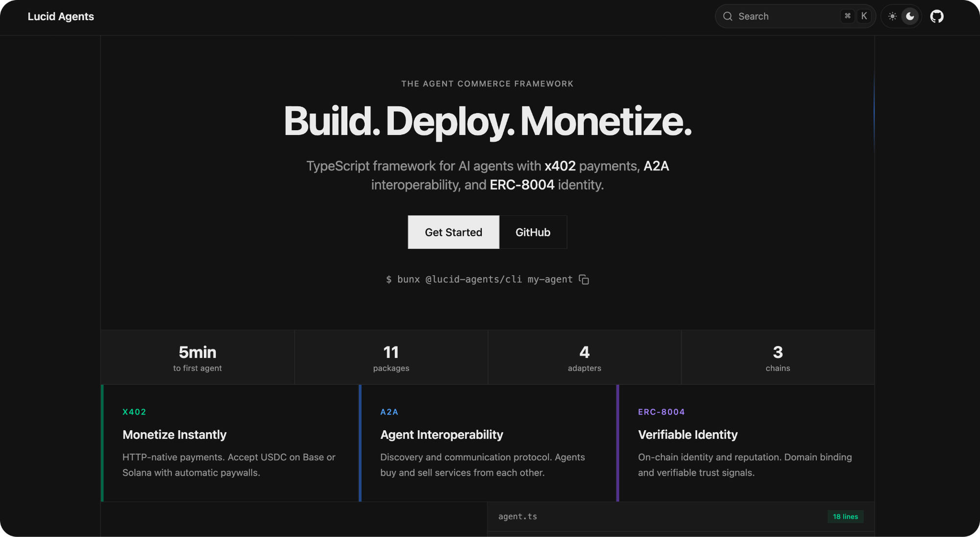This screenshot has height=537, width=980.
Task: Click the search magnifier icon
Action: 728,17
